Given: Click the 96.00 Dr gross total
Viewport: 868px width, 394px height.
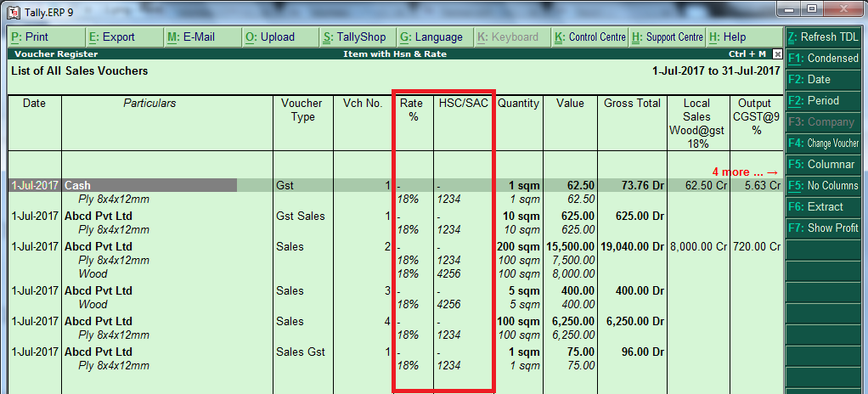Looking at the screenshot, I should 642,352.
